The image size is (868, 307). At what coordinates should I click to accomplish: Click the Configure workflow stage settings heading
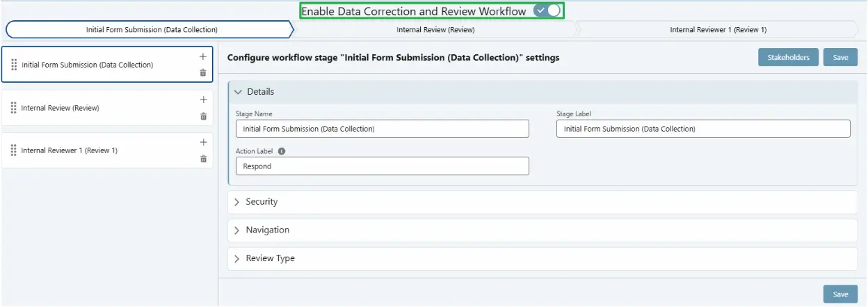tap(393, 58)
